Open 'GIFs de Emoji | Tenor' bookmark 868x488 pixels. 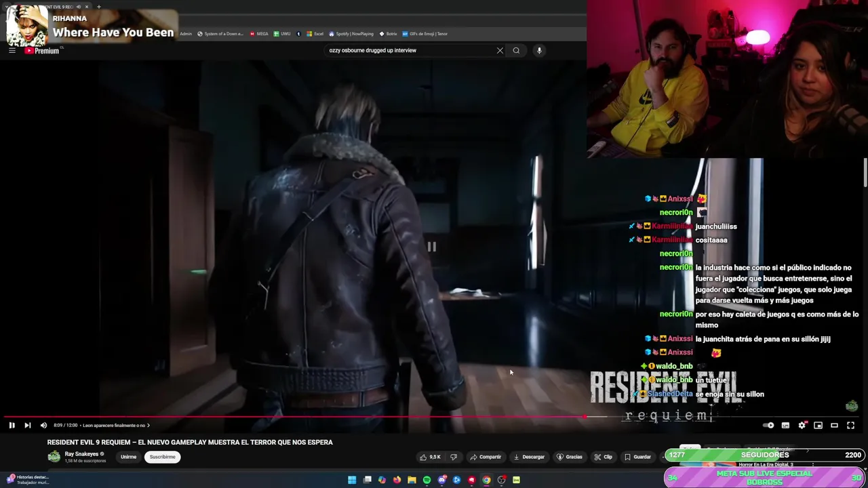click(425, 33)
